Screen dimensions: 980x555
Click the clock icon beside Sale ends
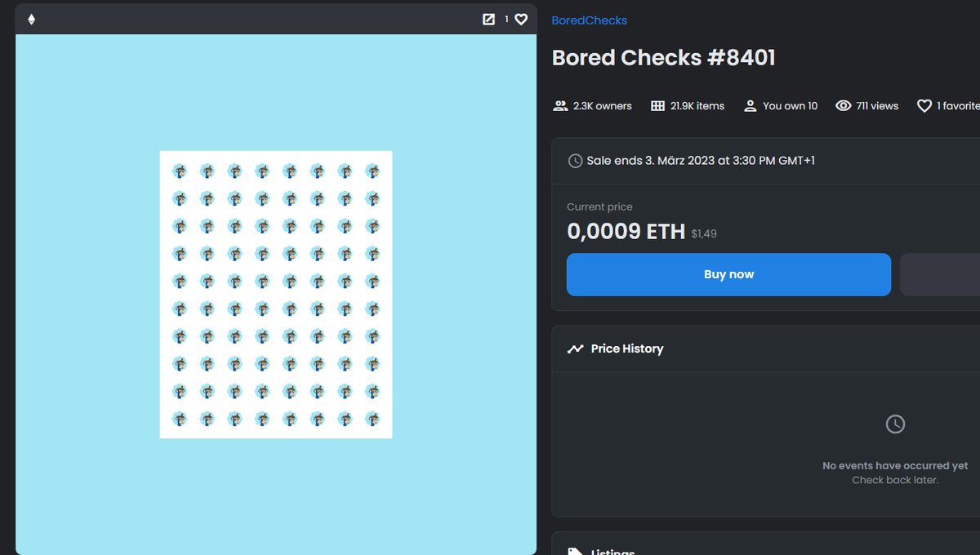click(575, 161)
